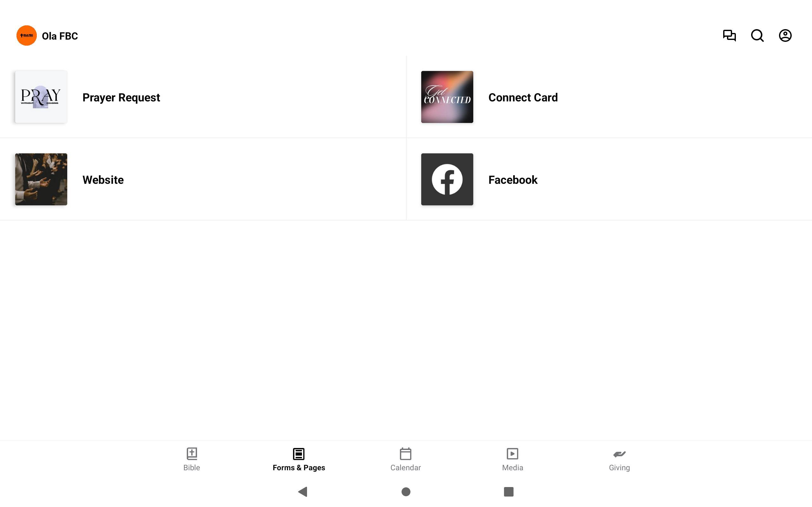Open search with magnifier icon
Screen dimensions: 812x507
[757, 35]
